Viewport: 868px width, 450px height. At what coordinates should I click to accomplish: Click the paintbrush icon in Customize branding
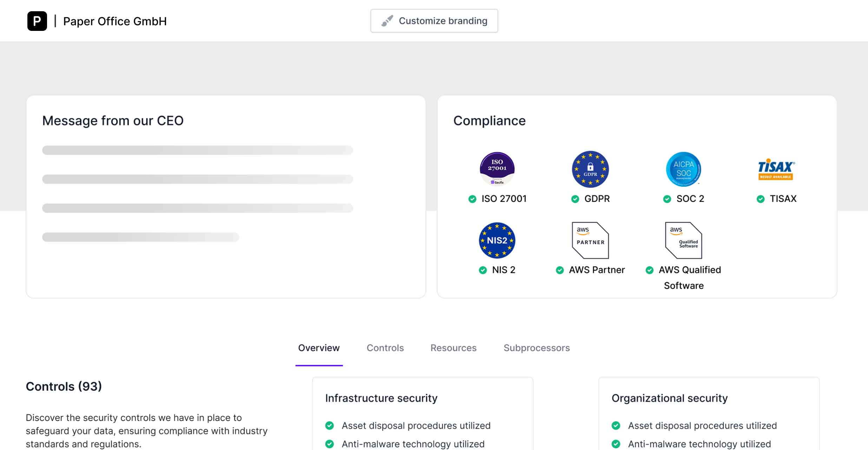tap(387, 21)
